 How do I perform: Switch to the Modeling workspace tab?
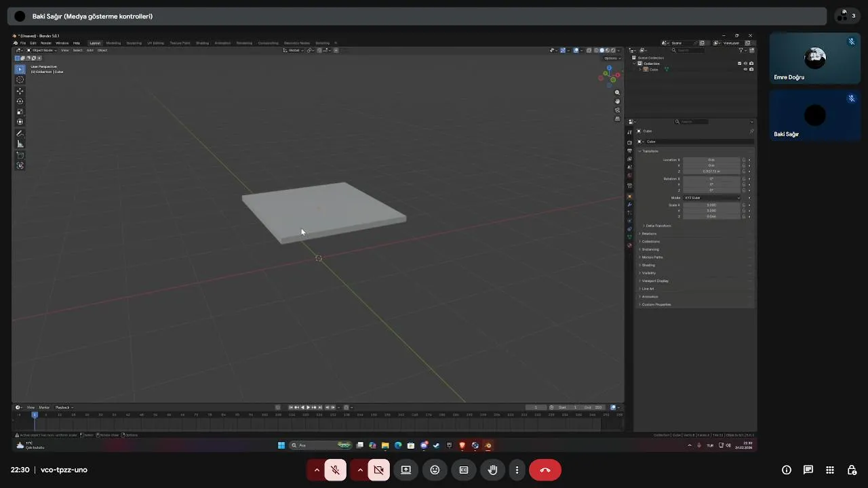pos(113,43)
